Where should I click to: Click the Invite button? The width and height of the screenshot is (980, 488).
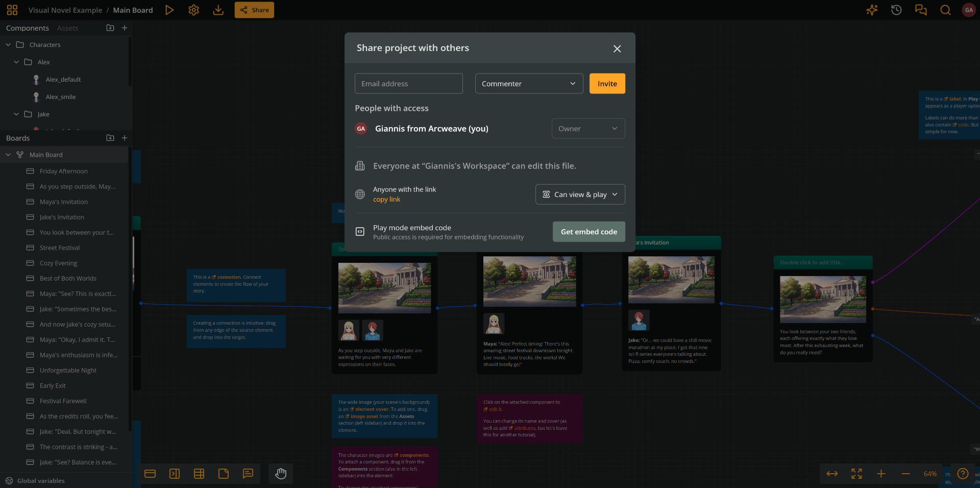pyautogui.click(x=606, y=83)
